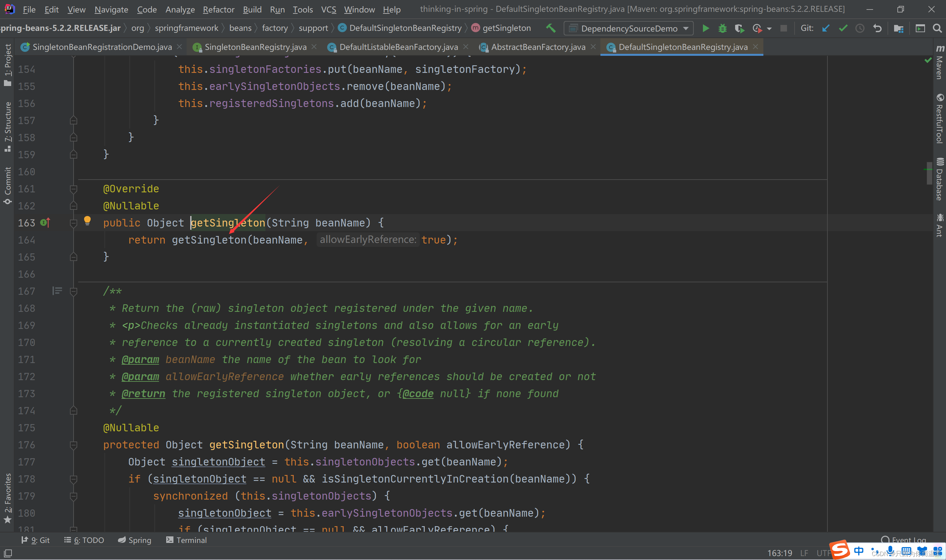
Task: Open the Refactor menu
Action: click(218, 10)
